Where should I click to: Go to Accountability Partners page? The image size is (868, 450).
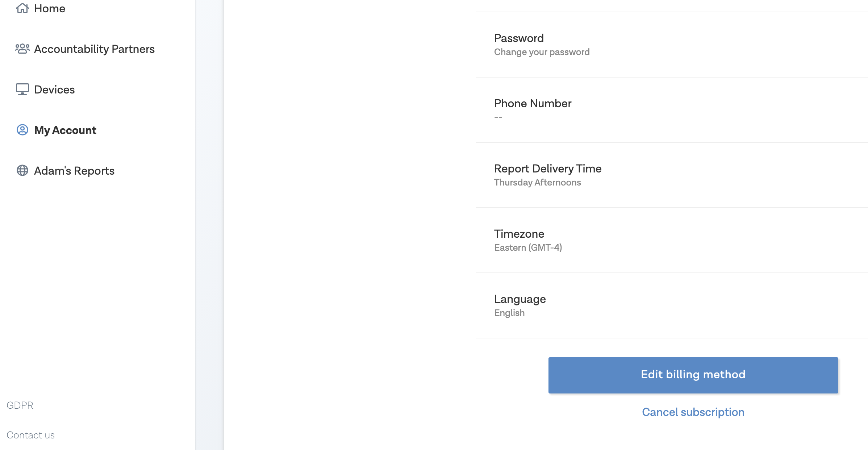click(x=94, y=49)
